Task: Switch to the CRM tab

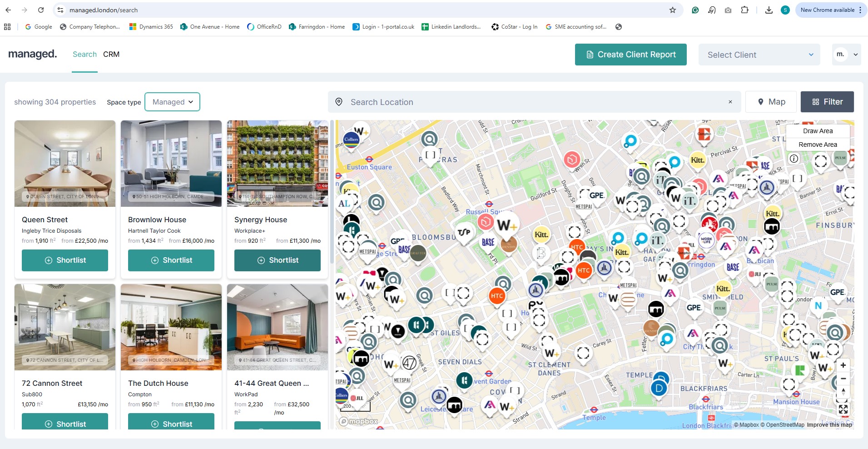Action: 111,54
